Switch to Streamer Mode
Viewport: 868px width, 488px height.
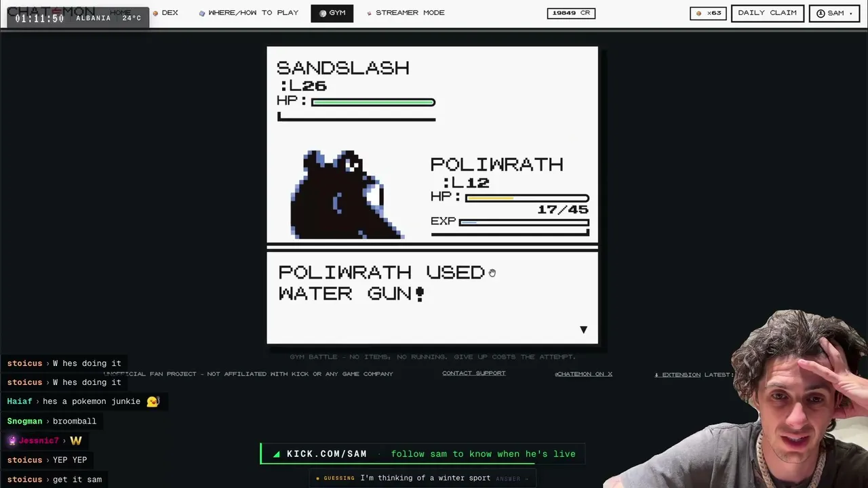(406, 13)
